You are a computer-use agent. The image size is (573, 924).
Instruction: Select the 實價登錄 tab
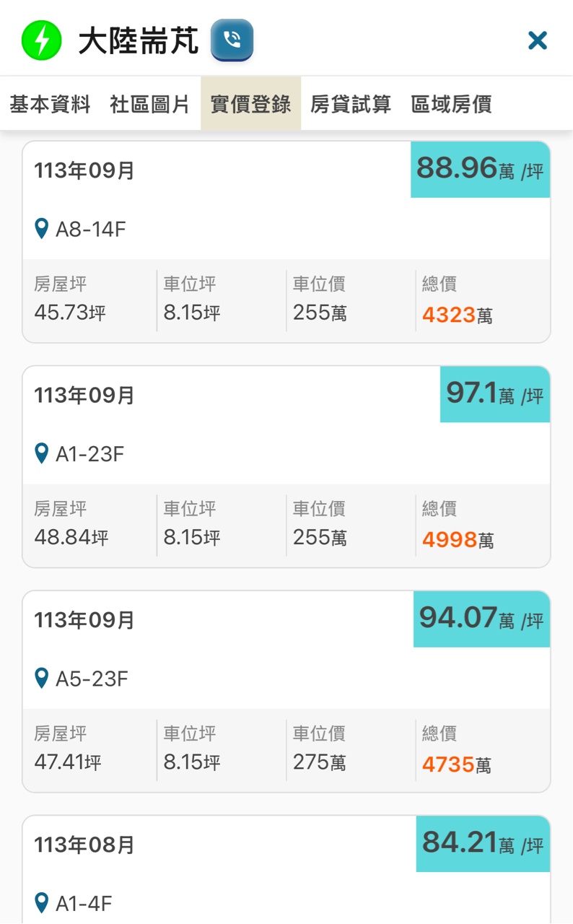point(250,104)
